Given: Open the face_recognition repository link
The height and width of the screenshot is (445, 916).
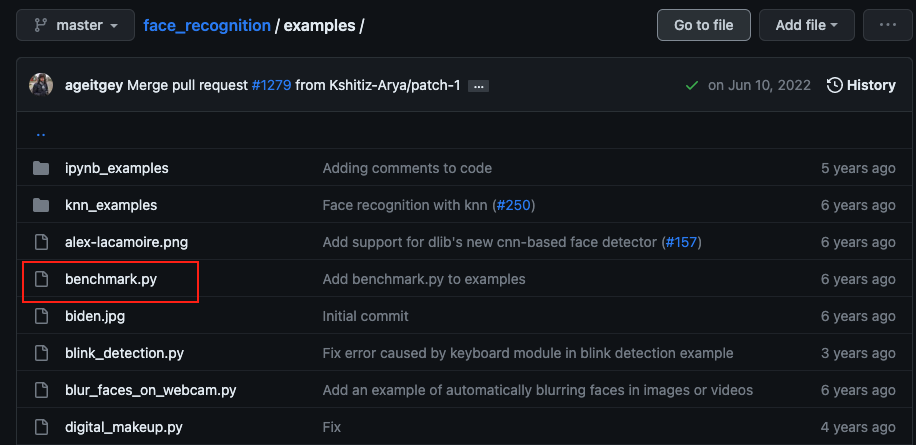Looking at the screenshot, I should (x=207, y=26).
